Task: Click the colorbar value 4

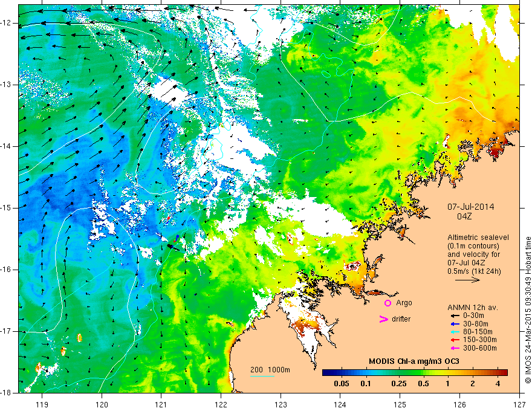Action: coord(498,384)
